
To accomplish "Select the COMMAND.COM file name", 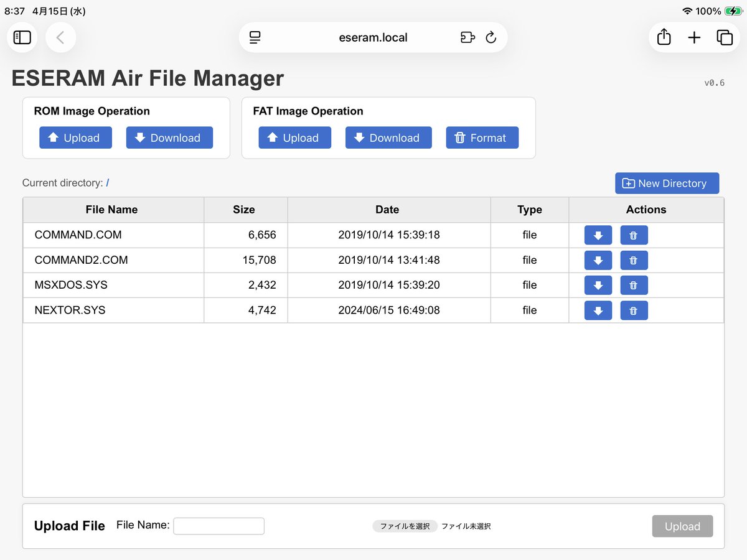I will click(78, 235).
